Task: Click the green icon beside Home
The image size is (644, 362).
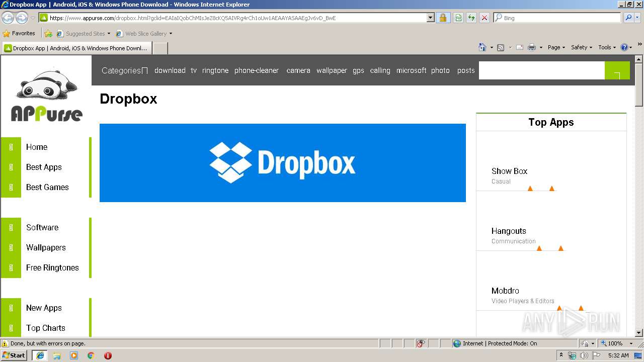Action: pyautogui.click(x=11, y=147)
